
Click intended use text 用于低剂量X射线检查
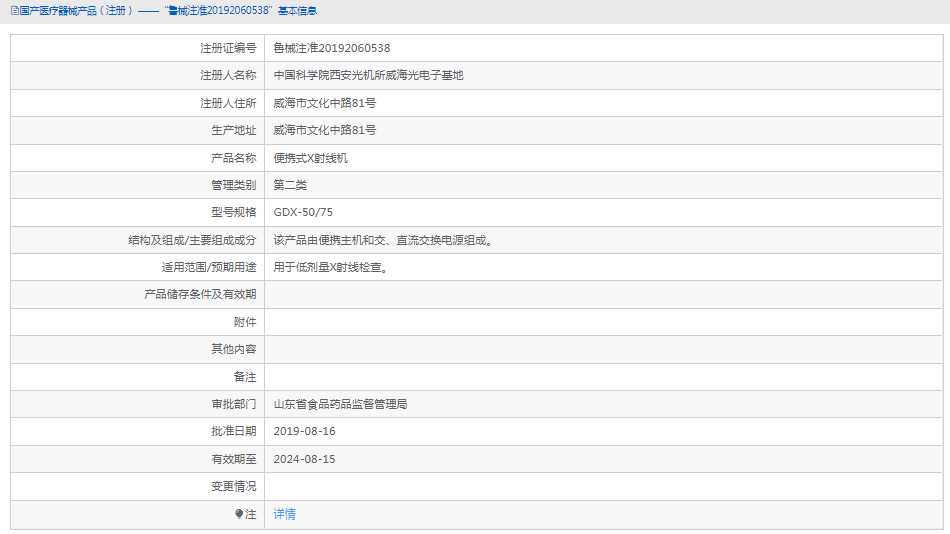330,267
